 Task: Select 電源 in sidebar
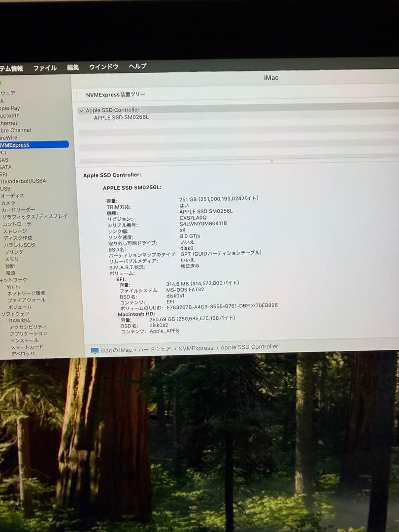point(10,273)
